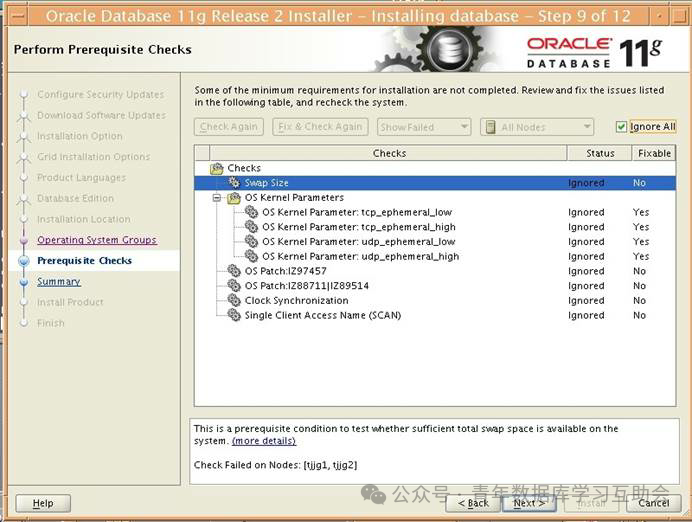Viewport: 692px width, 522px height.
Task: Click Ignored status of OS Patch:IZ97457
Action: 586,271
